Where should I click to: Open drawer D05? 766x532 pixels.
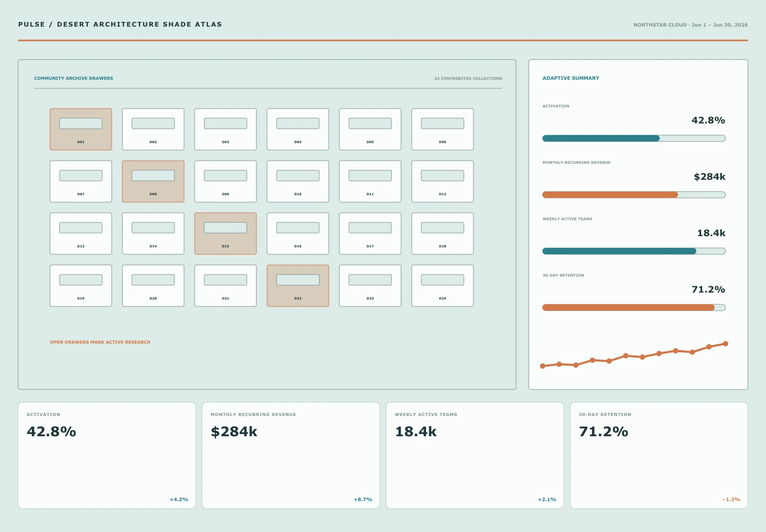pos(370,129)
